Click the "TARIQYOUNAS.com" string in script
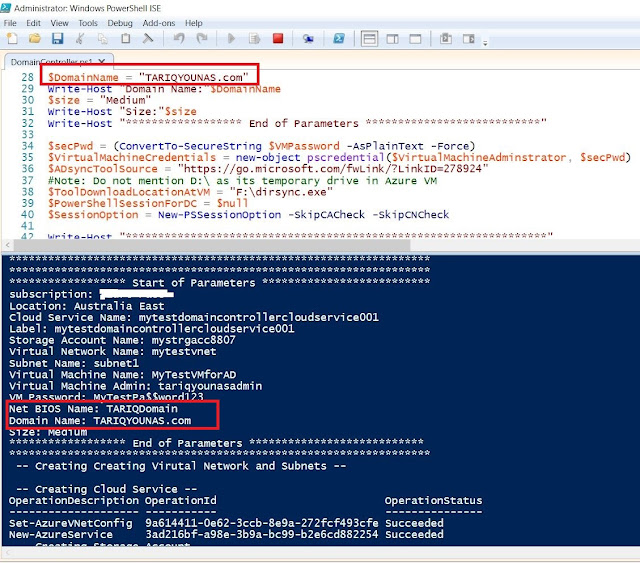640x563 pixels. click(x=193, y=77)
